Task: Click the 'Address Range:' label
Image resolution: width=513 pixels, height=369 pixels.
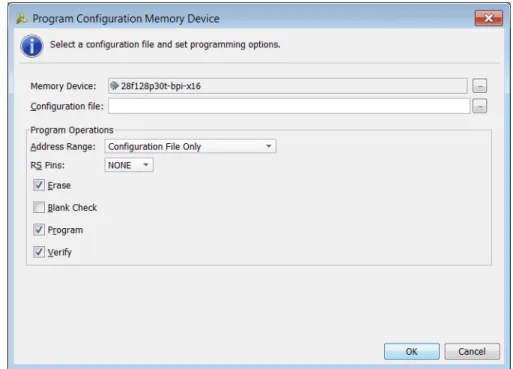Action: point(63,147)
